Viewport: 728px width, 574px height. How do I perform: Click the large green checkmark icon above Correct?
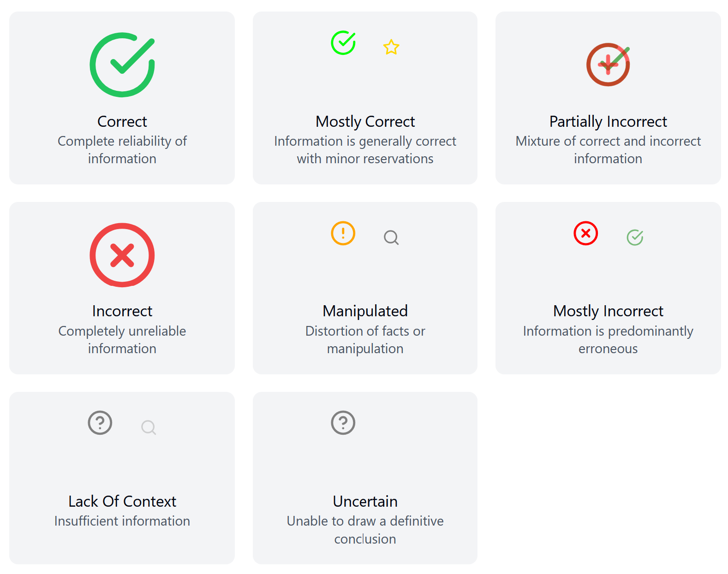tap(122, 65)
